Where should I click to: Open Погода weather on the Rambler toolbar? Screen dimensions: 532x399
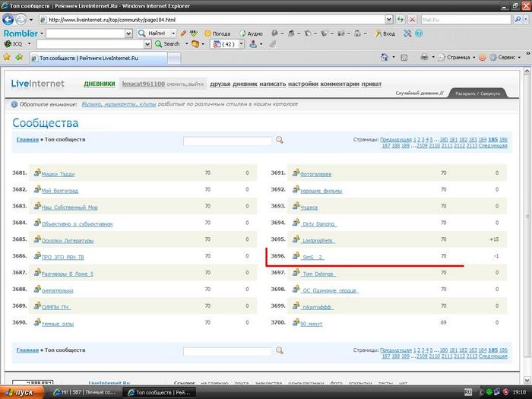[217, 33]
